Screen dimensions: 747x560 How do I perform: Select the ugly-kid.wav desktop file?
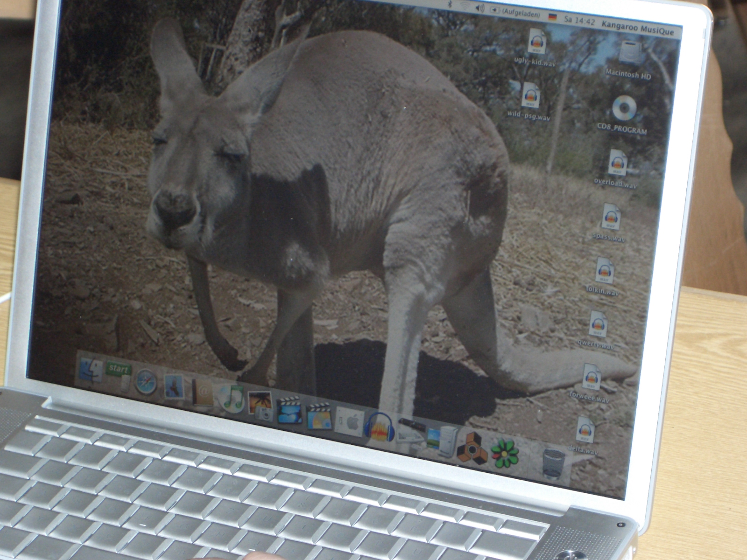pyautogui.click(x=536, y=41)
